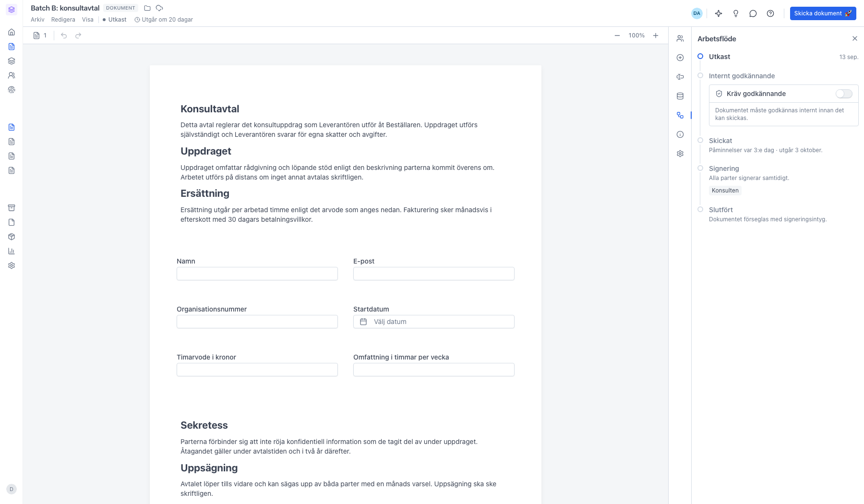864x504 pixels.
Task: Open the document settings gear in right rail
Action: (x=680, y=154)
